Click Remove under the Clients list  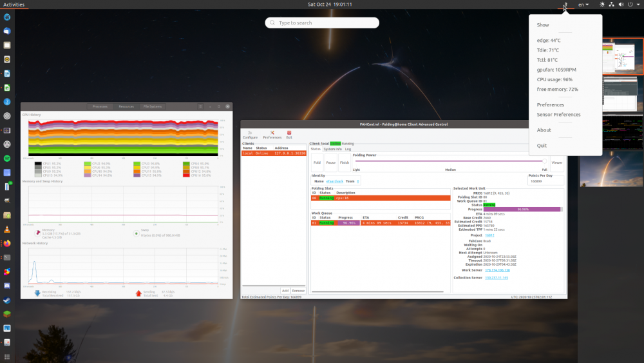pos(298,291)
